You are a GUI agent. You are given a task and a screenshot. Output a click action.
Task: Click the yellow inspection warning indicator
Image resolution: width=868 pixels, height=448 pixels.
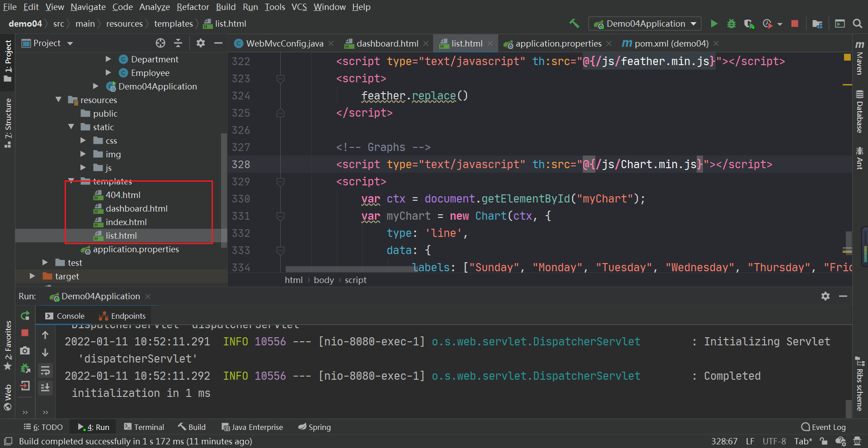tap(847, 57)
